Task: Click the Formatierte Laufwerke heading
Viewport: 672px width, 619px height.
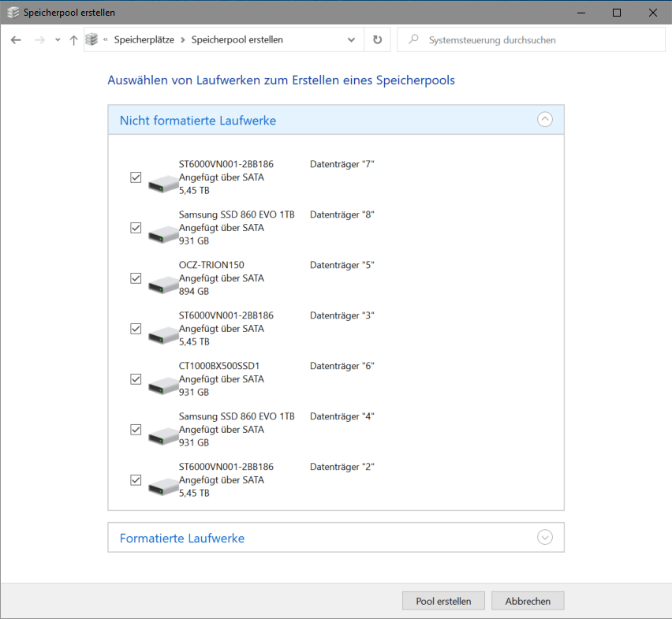Action: [x=182, y=538]
